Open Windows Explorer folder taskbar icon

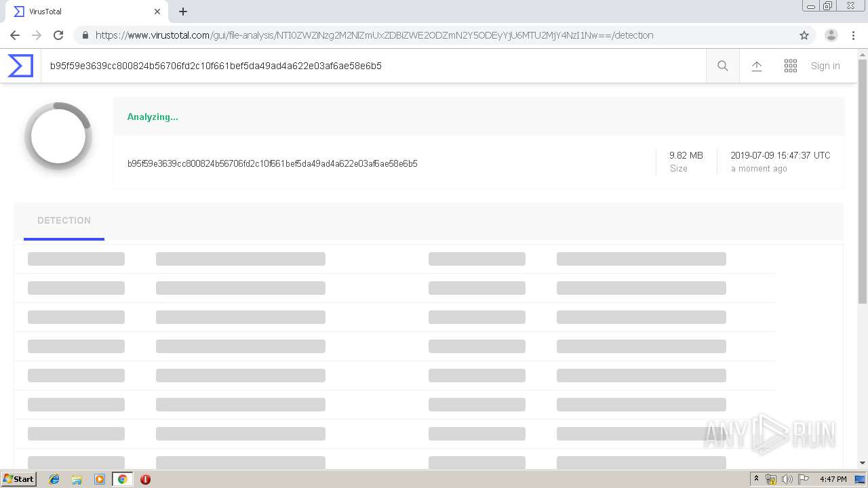coord(77,479)
